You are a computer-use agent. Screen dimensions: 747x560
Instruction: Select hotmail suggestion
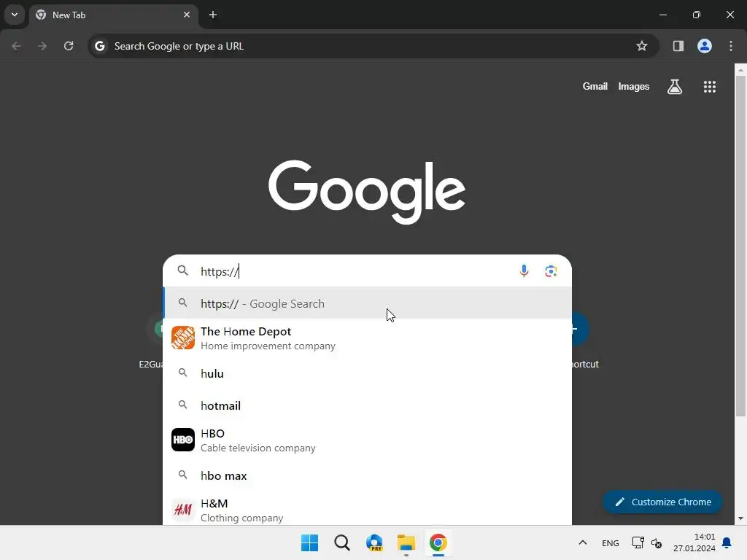367,405
